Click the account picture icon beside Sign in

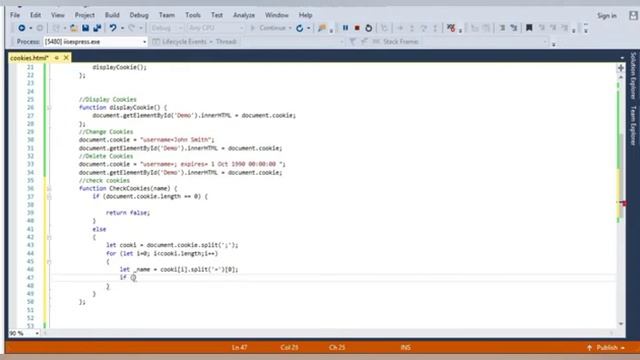tap(633, 16)
